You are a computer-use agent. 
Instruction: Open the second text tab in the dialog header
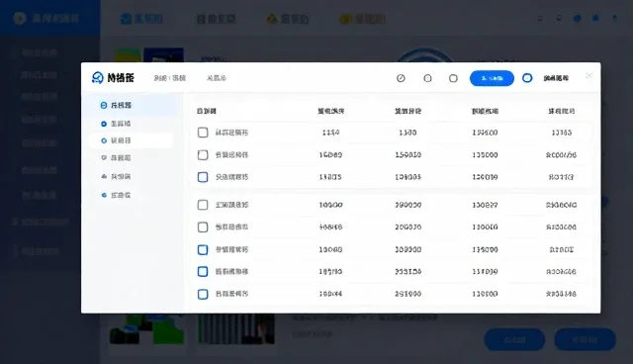coord(217,78)
